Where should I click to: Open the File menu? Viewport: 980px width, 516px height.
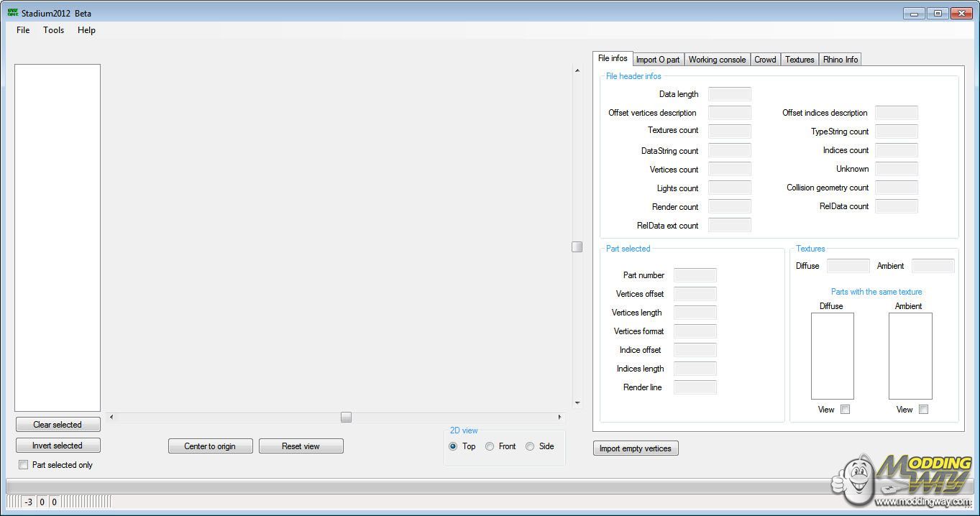[23, 30]
